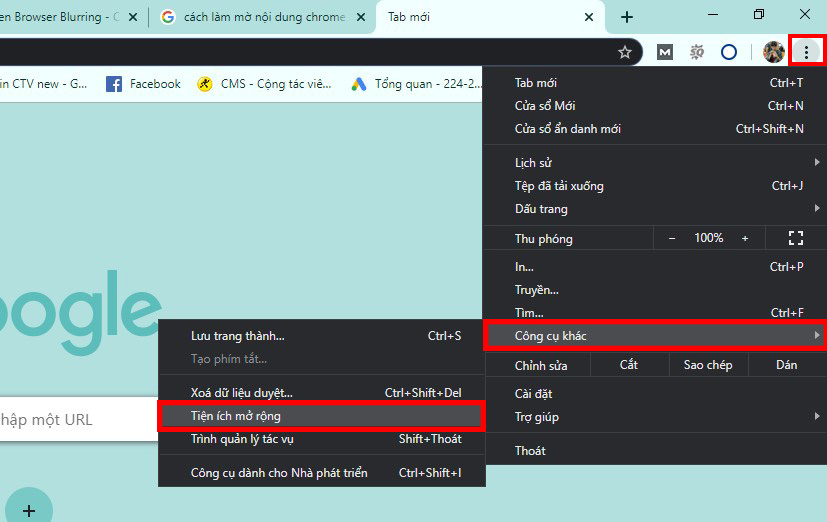Image resolution: width=827 pixels, height=522 pixels.
Task: Click the Google favicon on the second tab
Action: pos(167,17)
